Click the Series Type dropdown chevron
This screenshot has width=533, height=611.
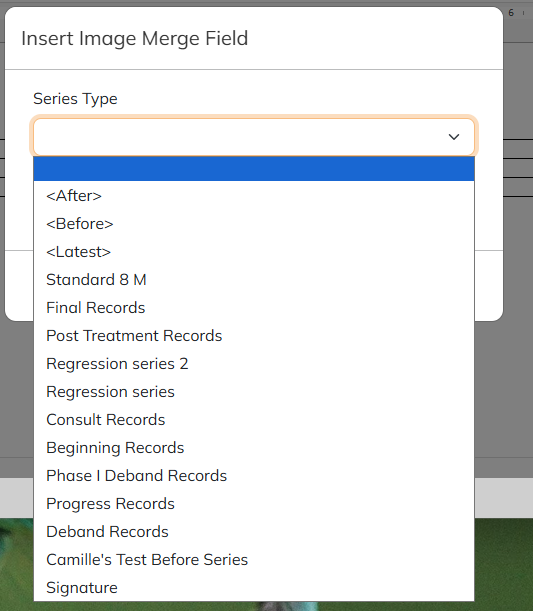coord(454,137)
